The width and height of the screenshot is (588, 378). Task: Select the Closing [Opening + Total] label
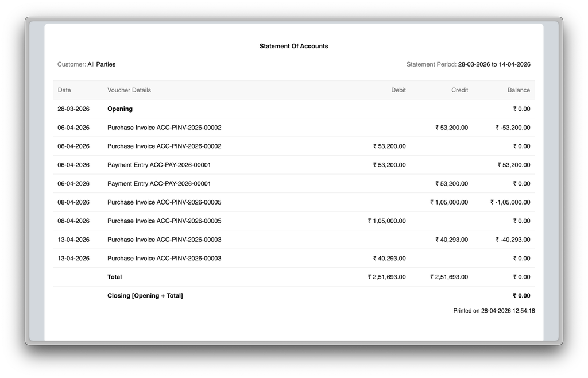click(x=145, y=296)
